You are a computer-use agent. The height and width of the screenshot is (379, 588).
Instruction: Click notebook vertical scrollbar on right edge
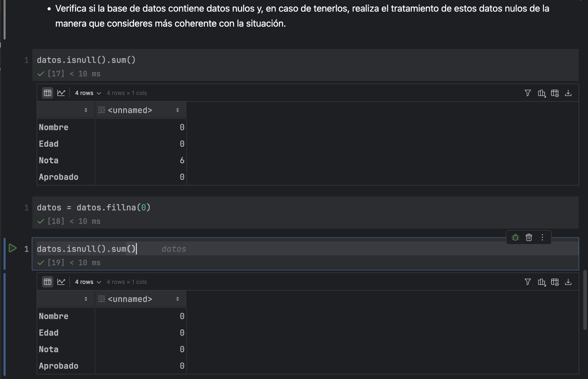585,300
